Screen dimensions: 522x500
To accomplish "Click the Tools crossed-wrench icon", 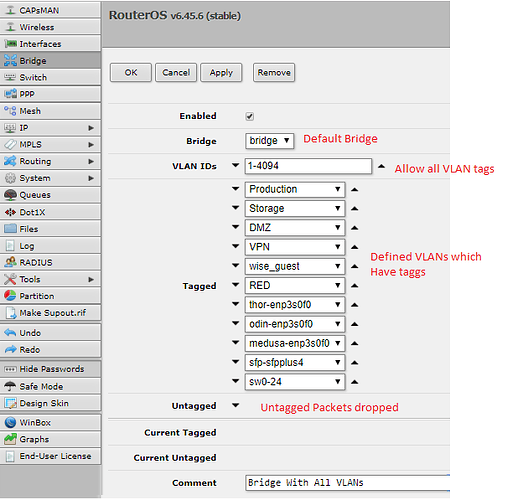I will [10, 279].
